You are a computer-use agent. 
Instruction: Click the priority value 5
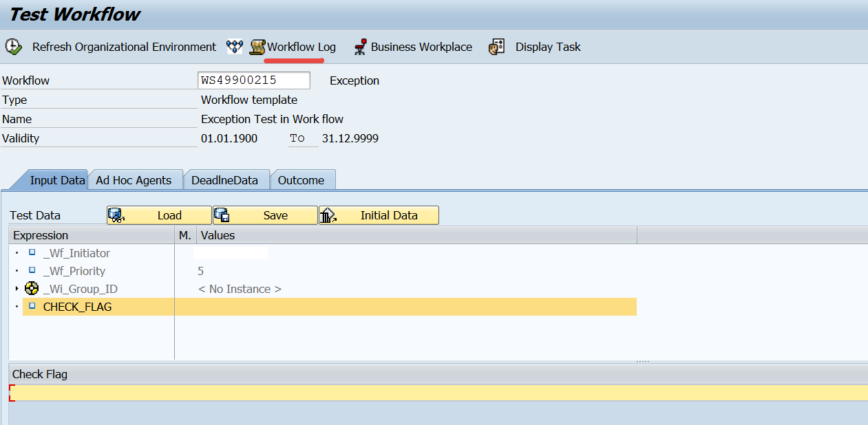pos(201,271)
